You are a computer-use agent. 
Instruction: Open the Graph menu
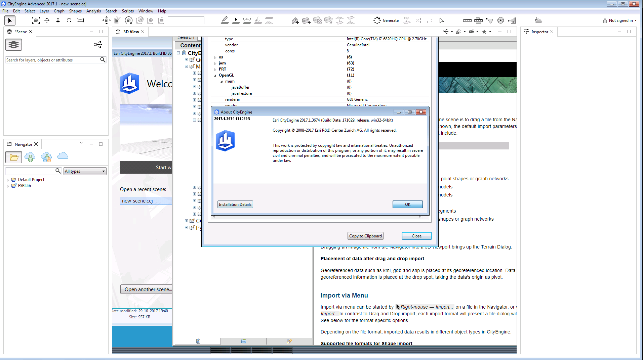pos(59,11)
